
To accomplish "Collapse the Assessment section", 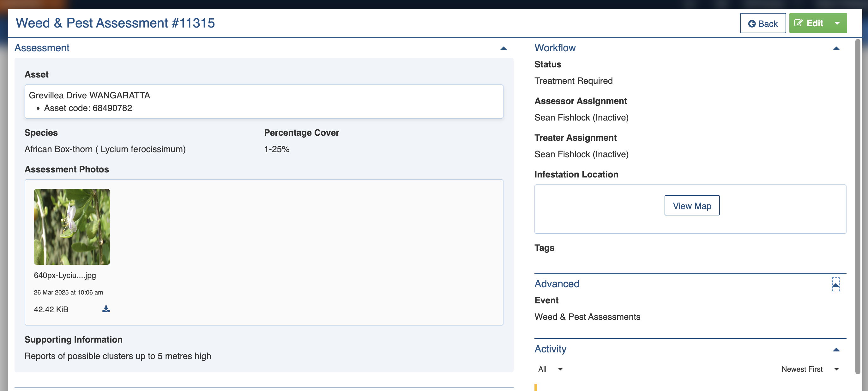I will click(x=503, y=48).
